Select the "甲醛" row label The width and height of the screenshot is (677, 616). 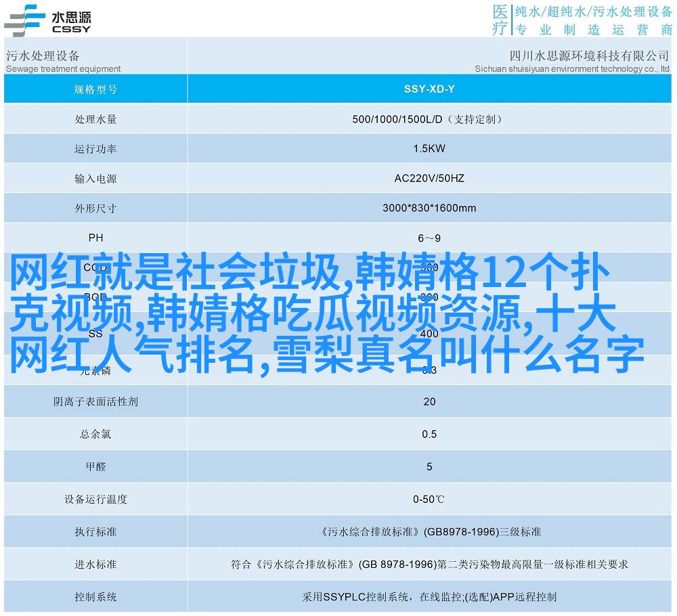point(95,466)
